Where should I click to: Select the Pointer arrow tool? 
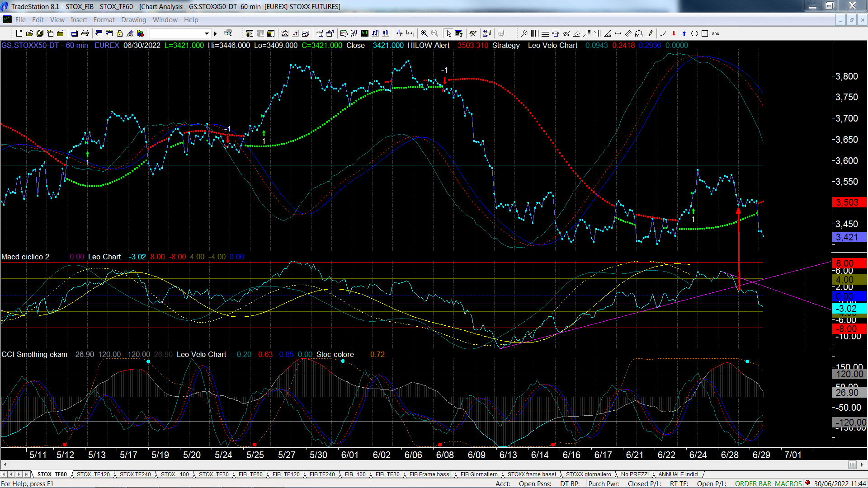coord(448,33)
